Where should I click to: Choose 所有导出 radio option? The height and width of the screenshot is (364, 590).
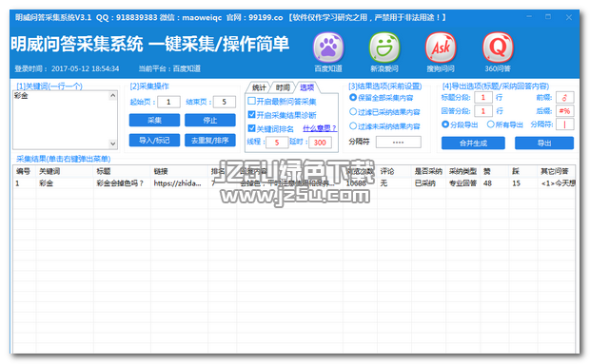pyautogui.click(x=491, y=125)
